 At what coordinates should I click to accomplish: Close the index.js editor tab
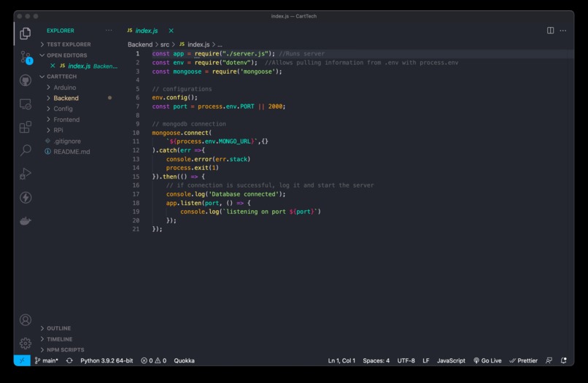coord(171,31)
